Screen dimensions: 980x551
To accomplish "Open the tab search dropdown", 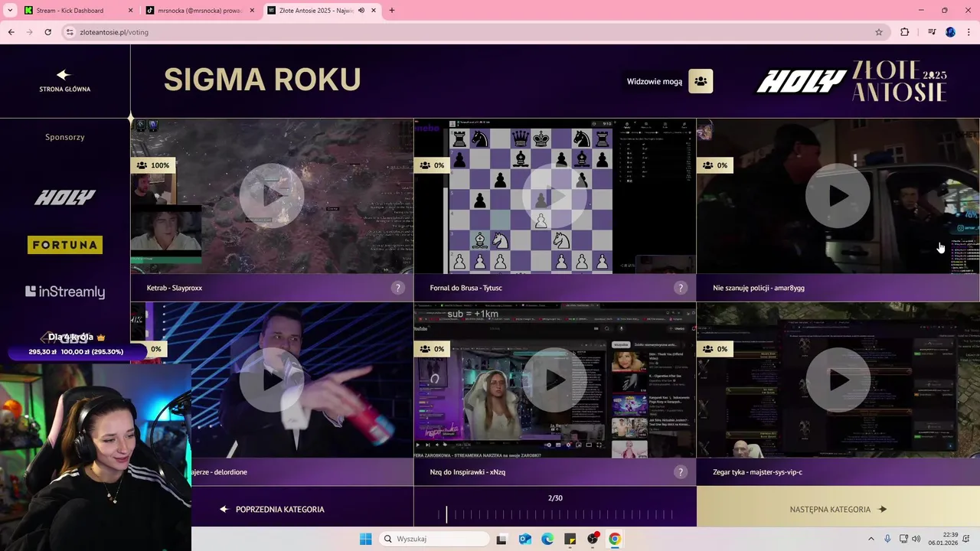I will (x=10, y=11).
